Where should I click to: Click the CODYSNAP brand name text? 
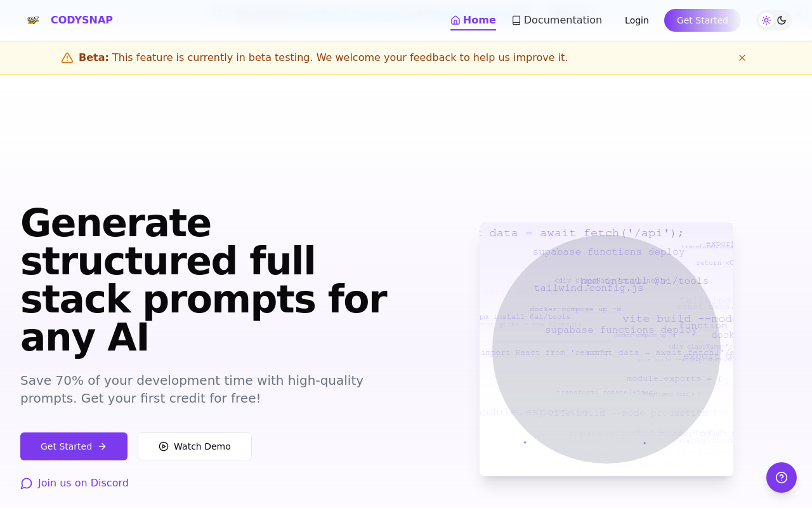coord(82,20)
